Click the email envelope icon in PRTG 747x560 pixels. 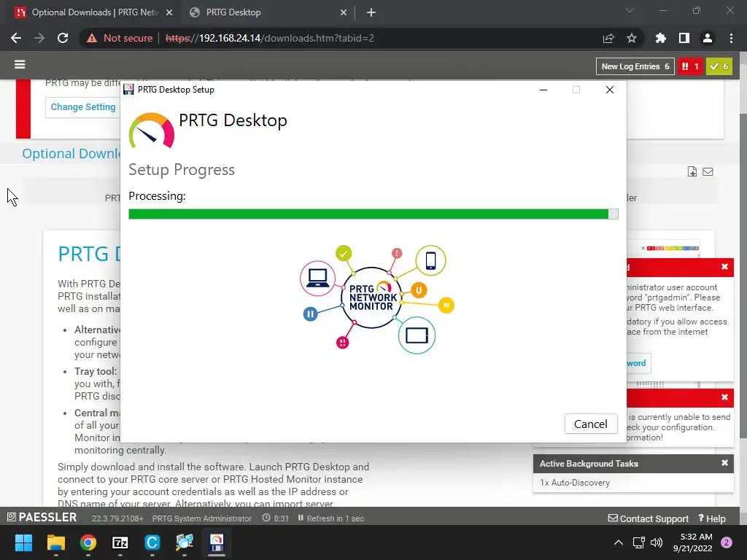708,171
